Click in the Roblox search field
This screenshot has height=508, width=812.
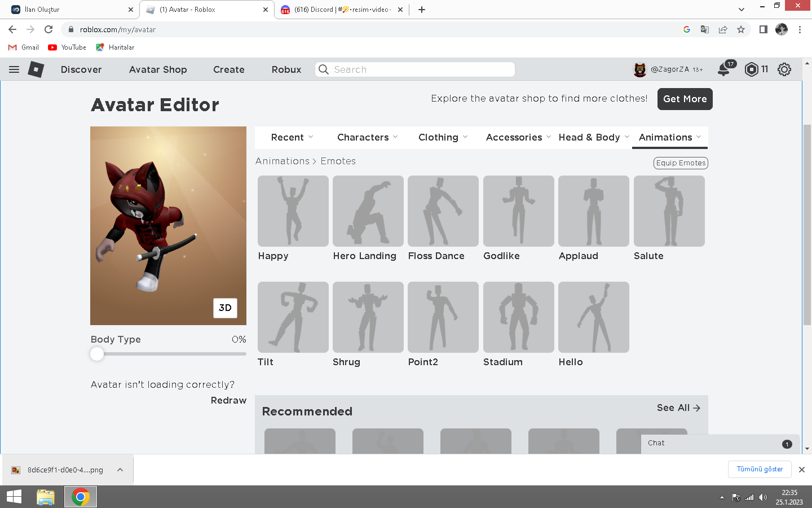415,69
